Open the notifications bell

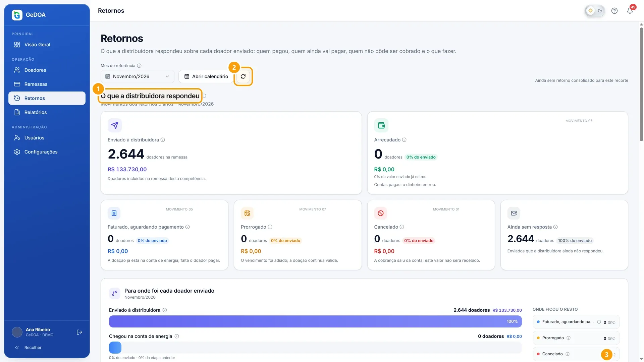[x=630, y=11]
